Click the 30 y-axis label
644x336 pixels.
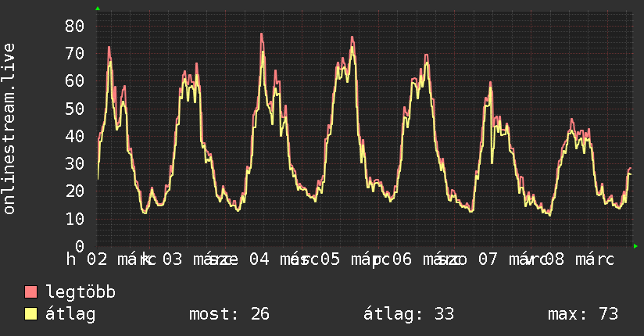pyautogui.click(x=74, y=164)
